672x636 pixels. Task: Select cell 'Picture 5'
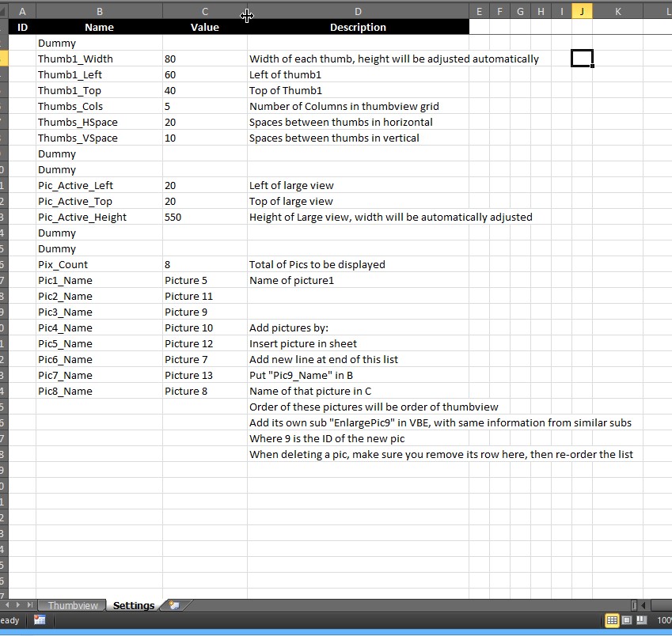point(205,281)
